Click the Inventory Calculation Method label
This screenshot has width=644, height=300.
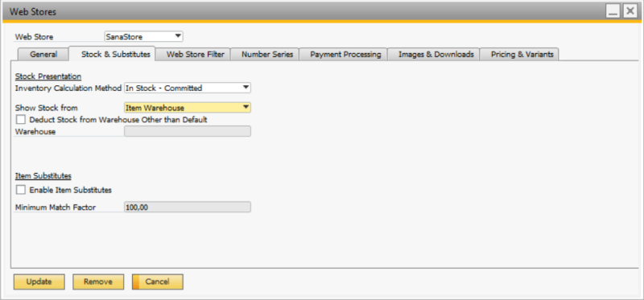coord(68,88)
